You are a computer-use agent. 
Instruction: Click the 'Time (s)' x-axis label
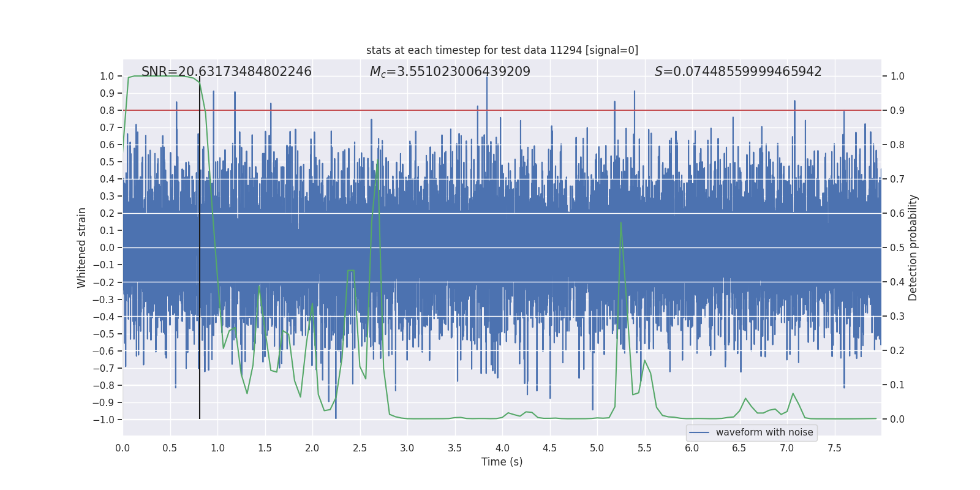(502, 462)
